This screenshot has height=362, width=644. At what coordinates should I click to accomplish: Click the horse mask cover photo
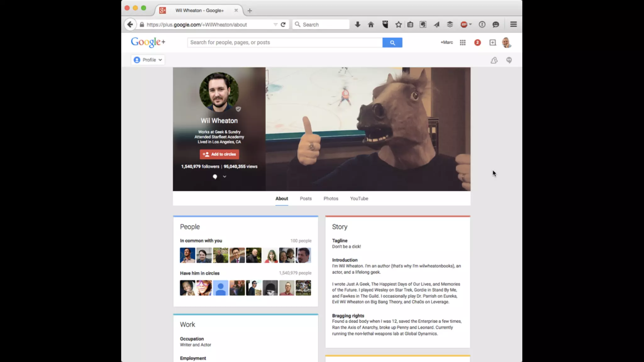368,129
